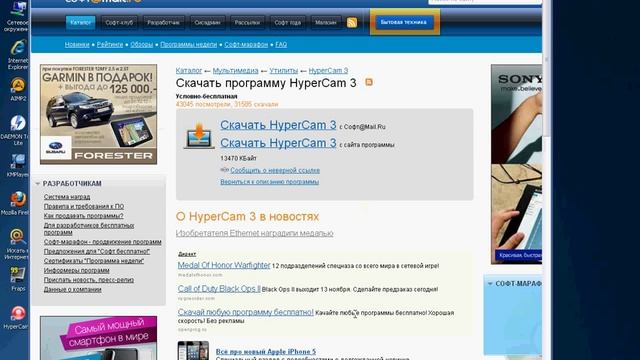Viewport: 640px width, 360px height.
Task: Open the Информеры программ link
Action: (76, 270)
